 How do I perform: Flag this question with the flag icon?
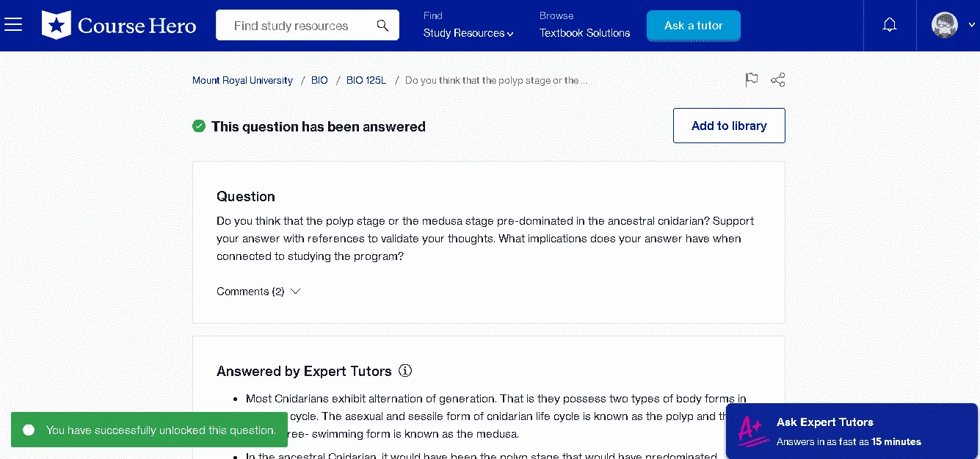point(752,80)
